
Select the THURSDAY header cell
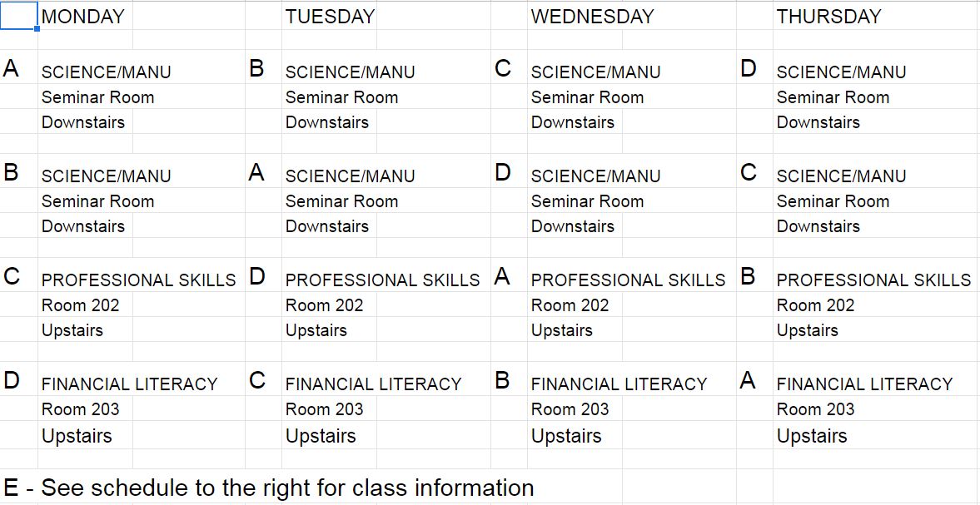[828, 17]
